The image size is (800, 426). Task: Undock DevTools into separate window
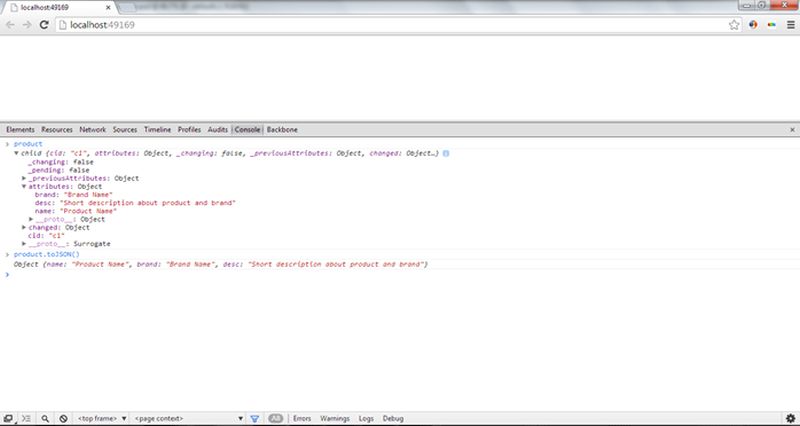pyautogui.click(x=8, y=418)
